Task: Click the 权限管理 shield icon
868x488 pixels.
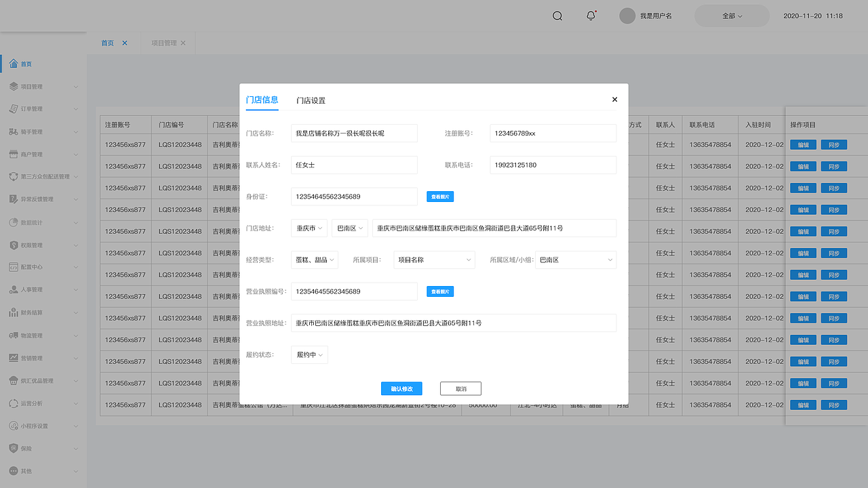Action: click(14, 245)
